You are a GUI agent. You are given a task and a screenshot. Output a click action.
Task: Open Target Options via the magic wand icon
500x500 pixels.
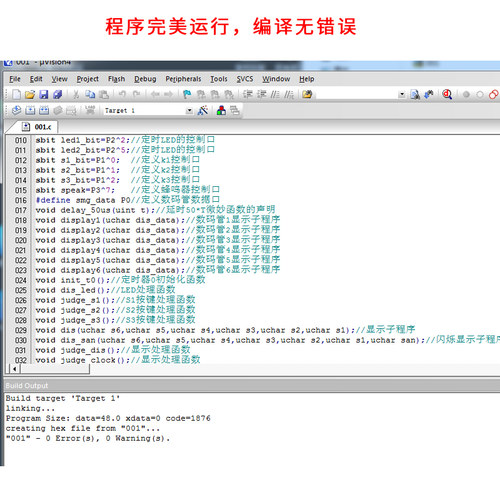pos(203,110)
